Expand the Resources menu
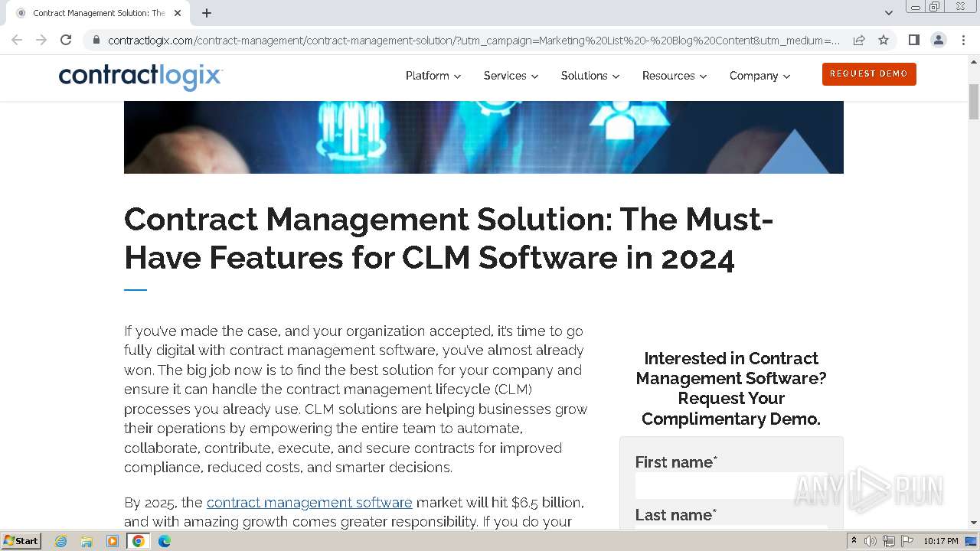 (x=675, y=76)
